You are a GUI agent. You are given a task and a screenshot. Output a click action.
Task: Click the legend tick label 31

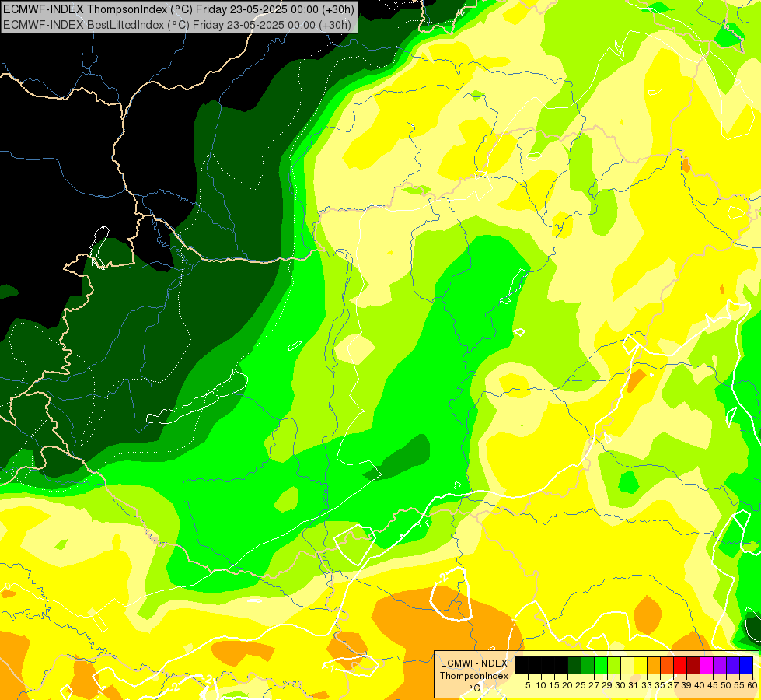coord(634,685)
